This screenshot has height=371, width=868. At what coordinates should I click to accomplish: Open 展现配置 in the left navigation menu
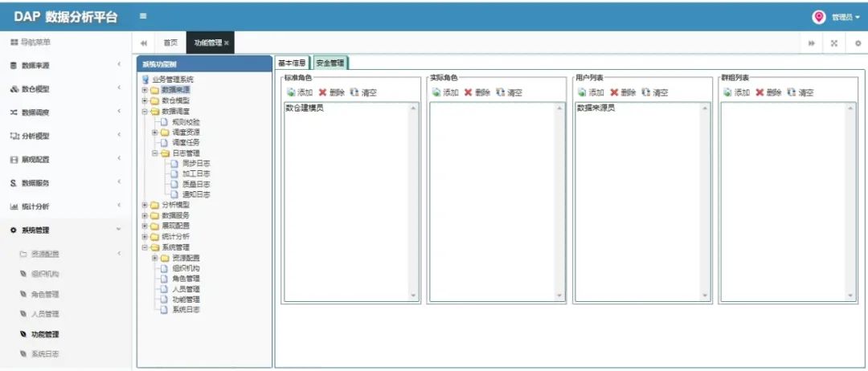(66, 159)
